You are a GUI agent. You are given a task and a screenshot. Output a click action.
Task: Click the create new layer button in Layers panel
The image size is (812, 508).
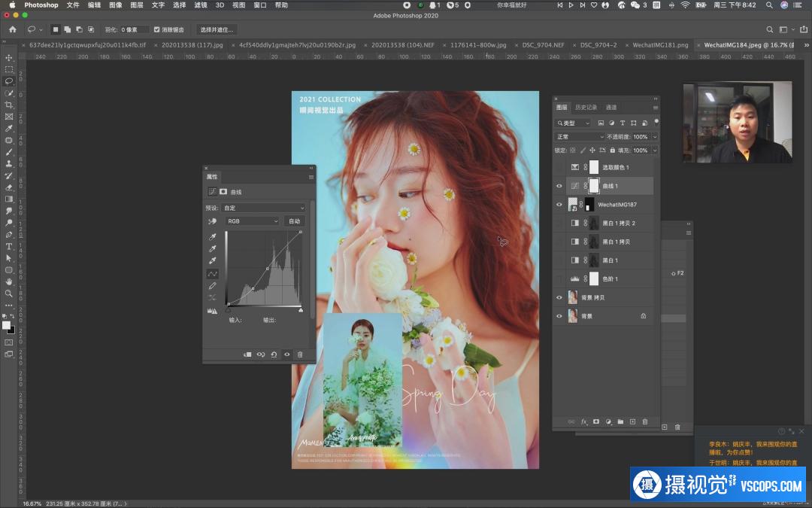point(632,422)
